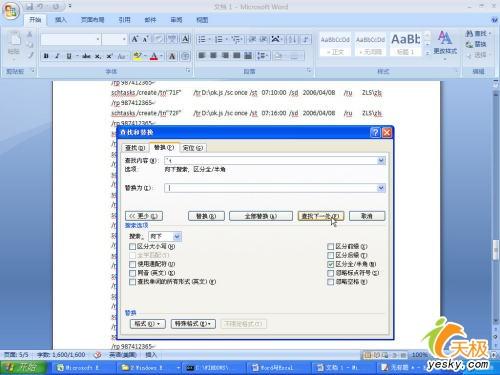The height and width of the screenshot is (375, 500).
Task: Toggle Bold formatting in the ribbon
Action: [x=46, y=56]
